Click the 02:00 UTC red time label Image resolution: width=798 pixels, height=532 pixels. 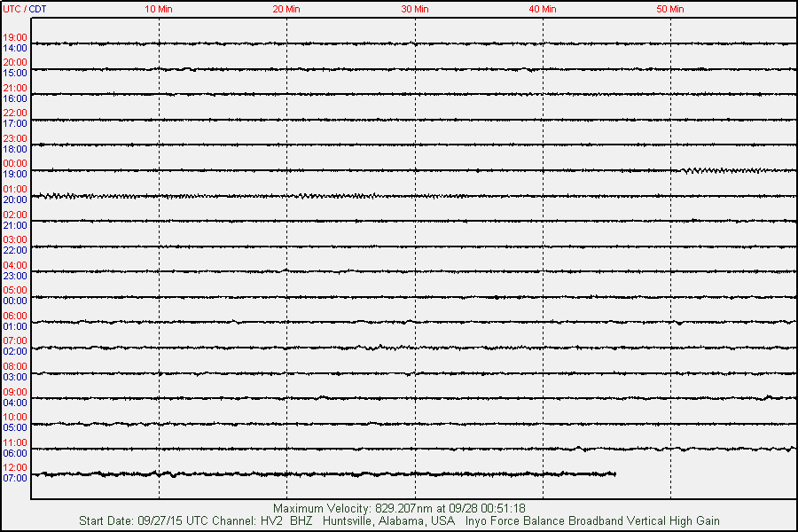[x=15, y=215]
